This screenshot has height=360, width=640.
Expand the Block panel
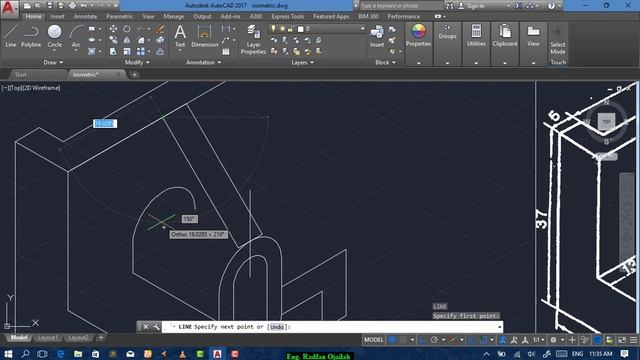pyautogui.click(x=385, y=62)
